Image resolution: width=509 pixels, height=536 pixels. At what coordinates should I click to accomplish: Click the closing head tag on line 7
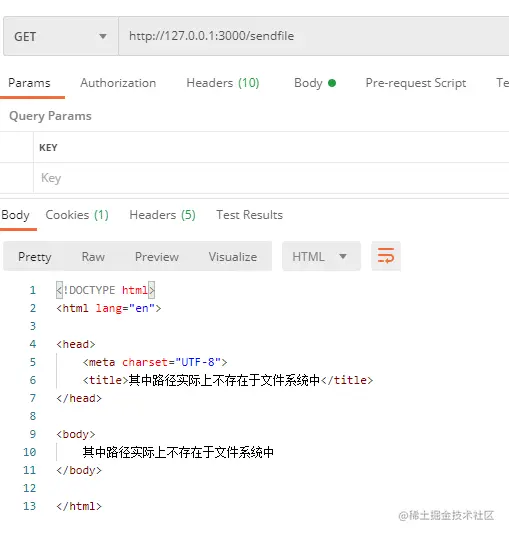(x=79, y=398)
